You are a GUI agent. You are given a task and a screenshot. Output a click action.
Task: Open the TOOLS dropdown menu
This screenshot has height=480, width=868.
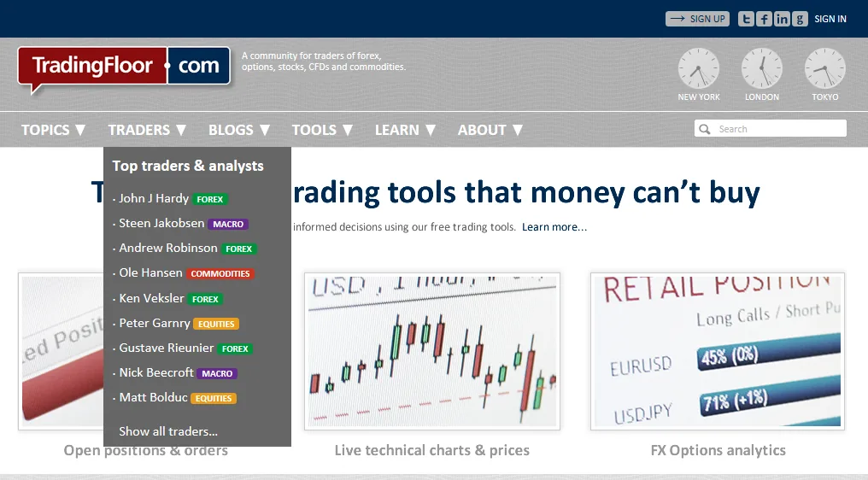pos(322,130)
